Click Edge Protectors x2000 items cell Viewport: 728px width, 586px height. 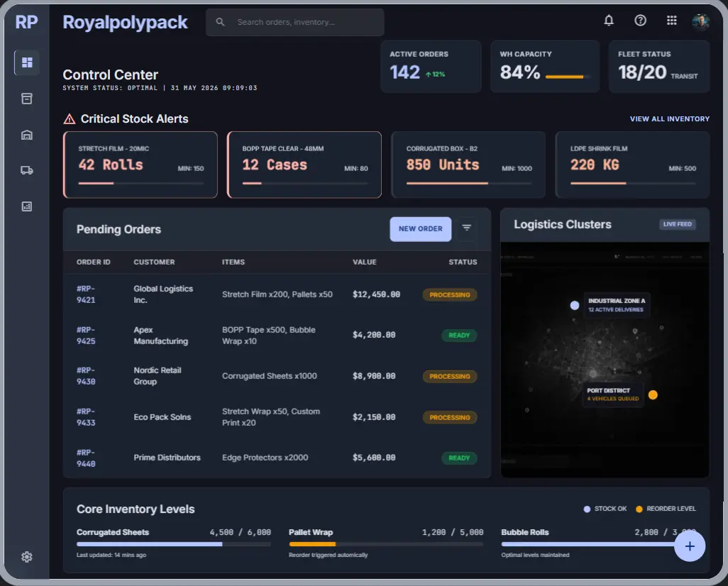pyautogui.click(x=265, y=458)
